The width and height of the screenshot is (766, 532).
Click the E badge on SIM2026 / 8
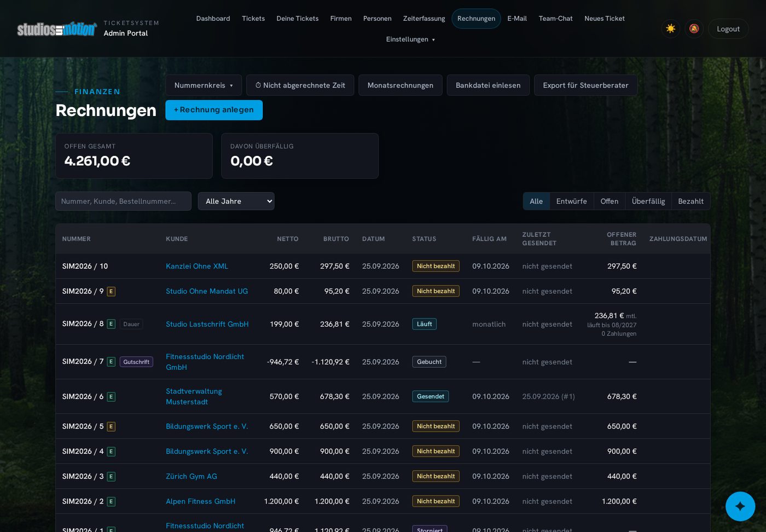coord(111,324)
